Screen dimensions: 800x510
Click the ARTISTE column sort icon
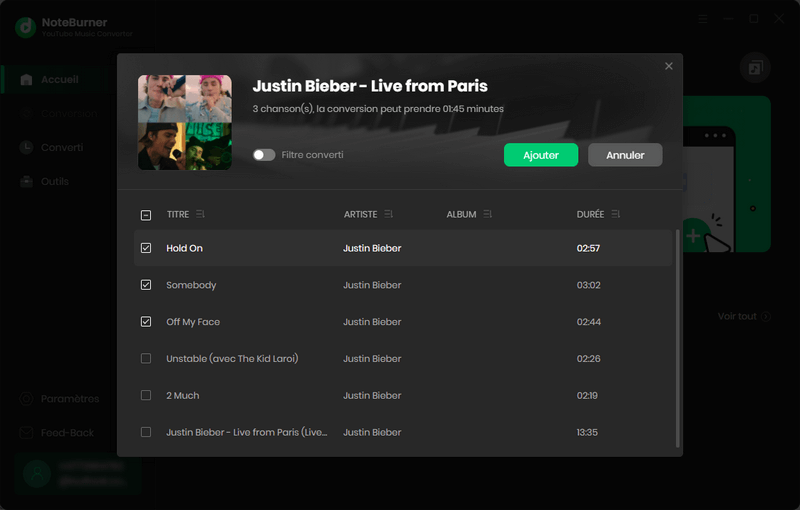(x=388, y=215)
